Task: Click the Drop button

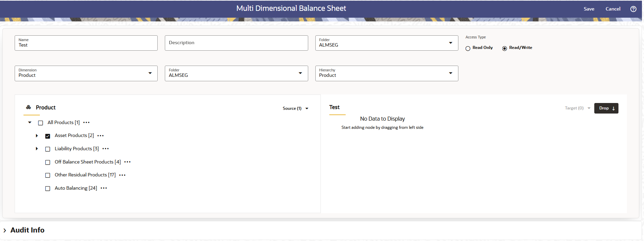Action: click(x=606, y=108)
